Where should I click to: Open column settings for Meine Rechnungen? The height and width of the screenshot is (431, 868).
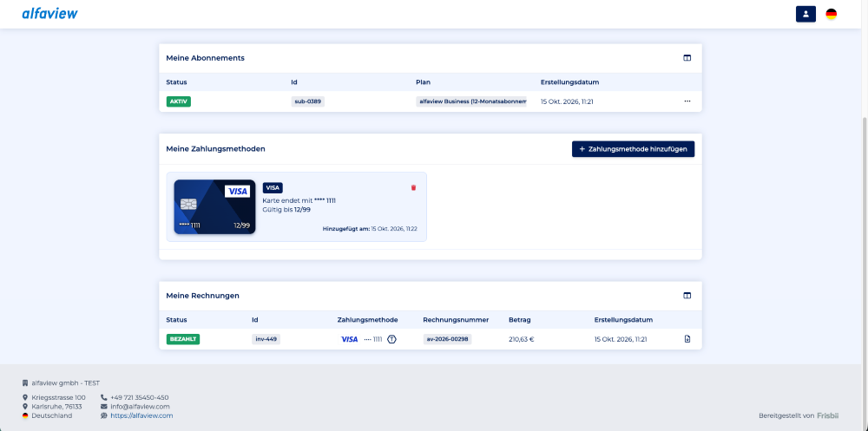(687, 296)
